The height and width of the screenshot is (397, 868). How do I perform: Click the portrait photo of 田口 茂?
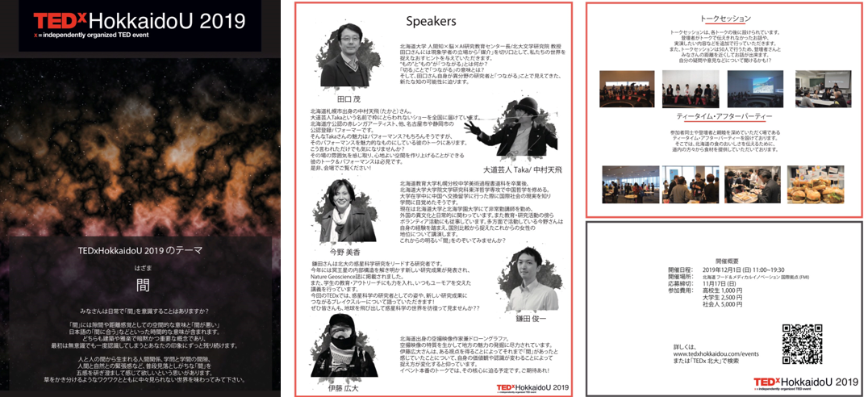pyautogui.click(x=345, y=55)
